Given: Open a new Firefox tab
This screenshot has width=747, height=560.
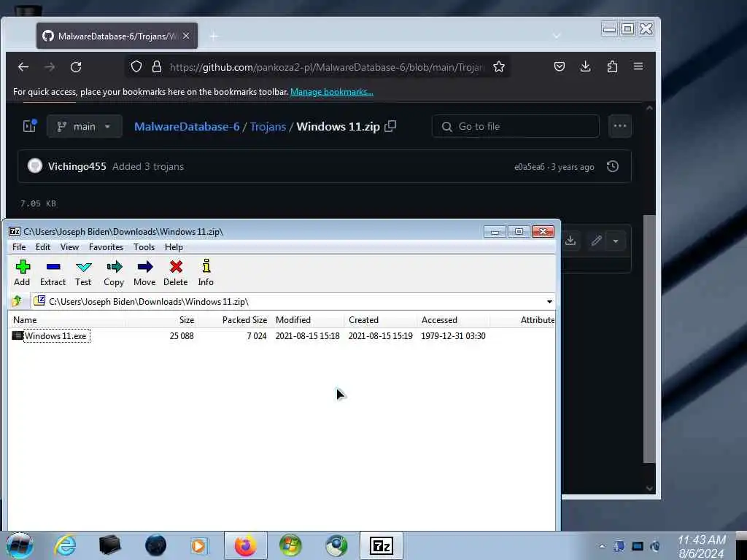Looking at the screenshot, I should [214, 36].
